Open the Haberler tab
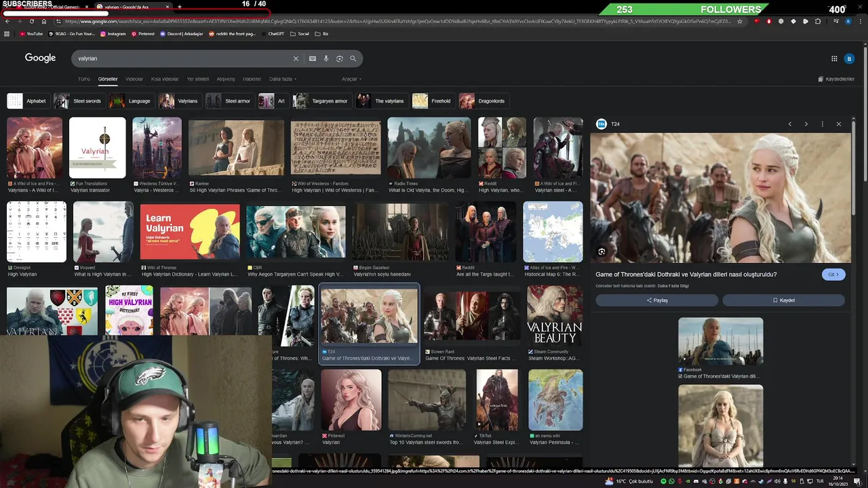Screen dimensions: 868x488 252,79
